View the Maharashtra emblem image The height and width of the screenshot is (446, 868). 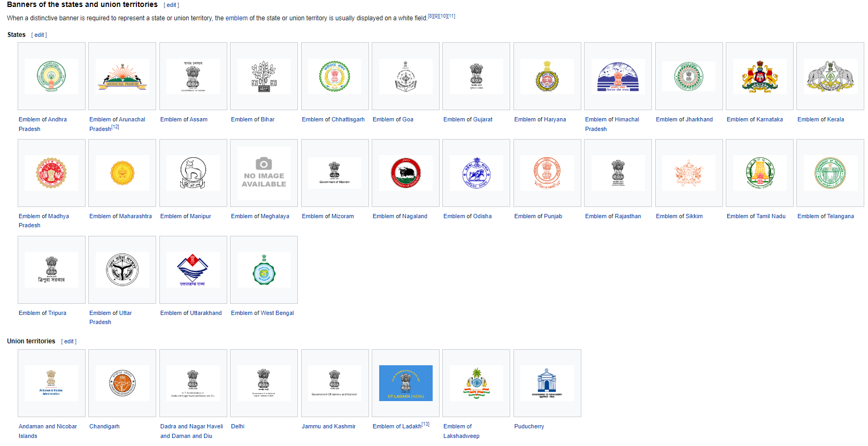pos(122,173)
